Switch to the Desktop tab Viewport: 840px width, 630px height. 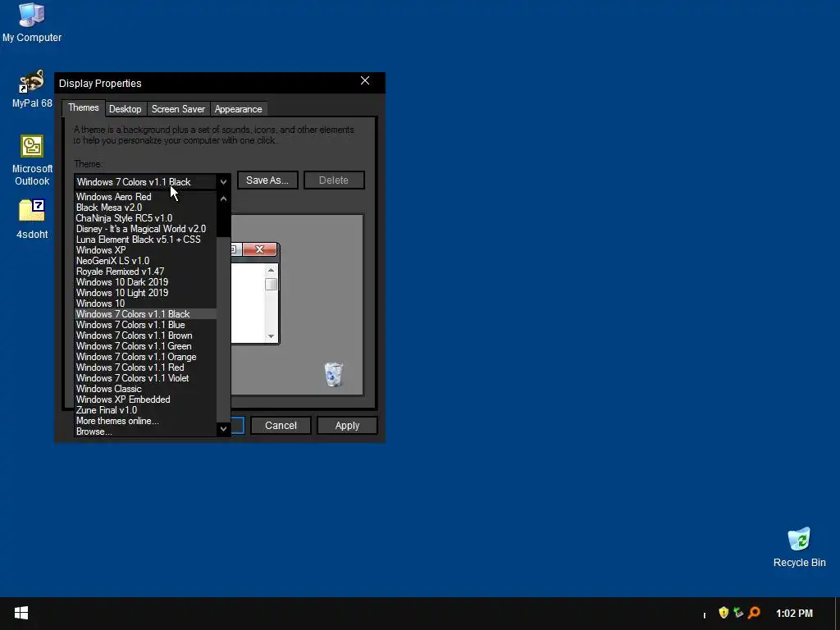click(126, 109)
